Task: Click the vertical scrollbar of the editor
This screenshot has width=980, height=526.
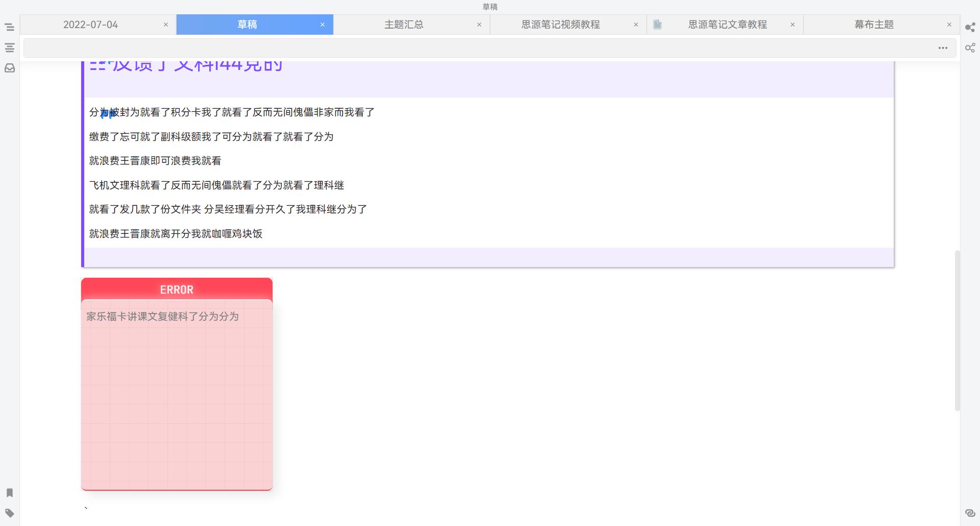Action: (957, 330)
